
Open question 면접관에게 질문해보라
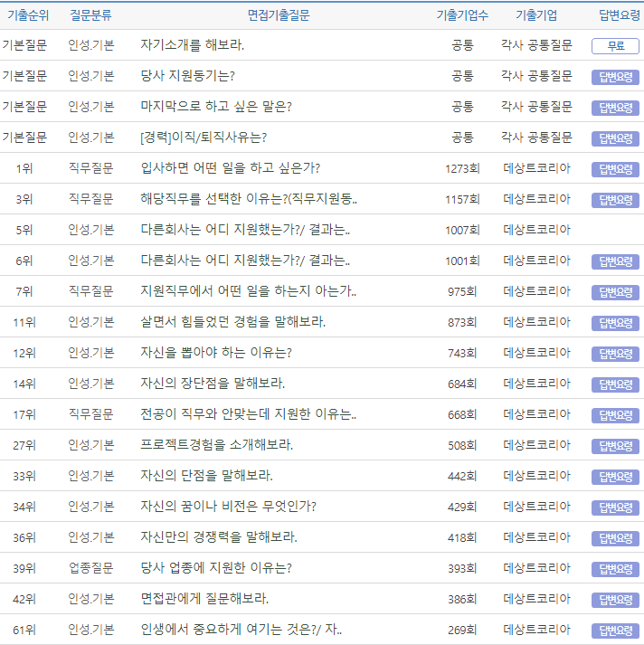[x=204, y=599]
